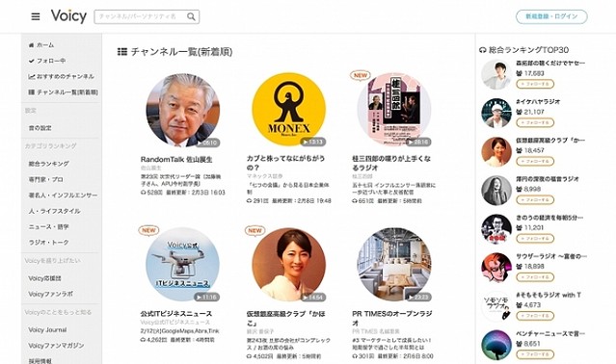Open きのうの経済 ranking avatar

pos(496,229)
